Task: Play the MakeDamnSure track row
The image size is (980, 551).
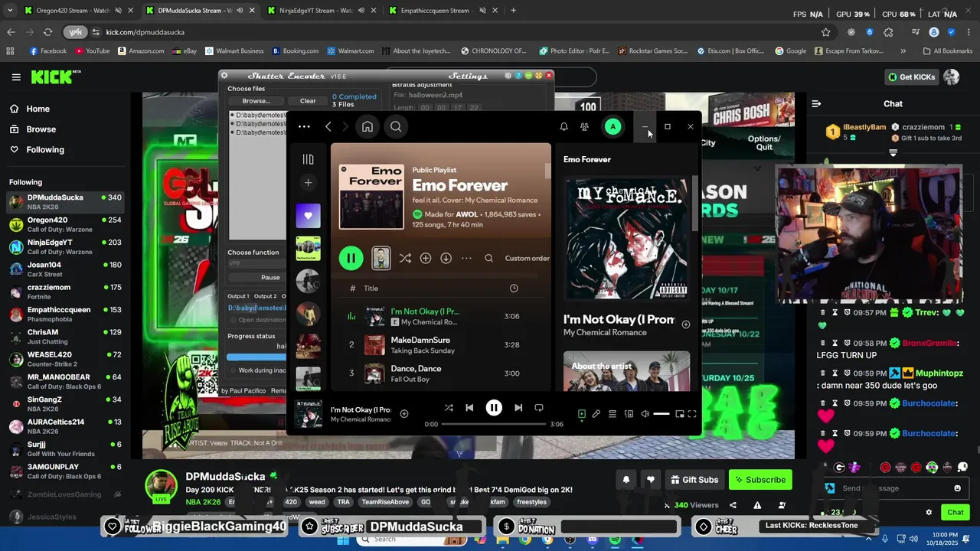Action: (440, 345)
